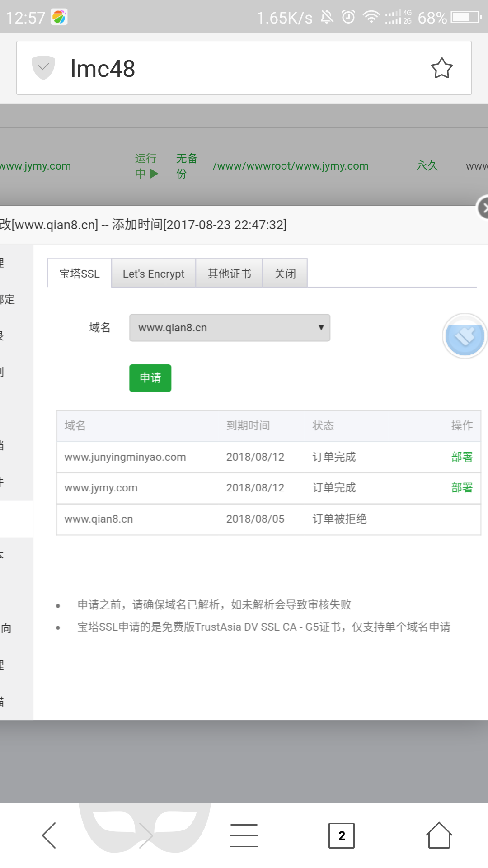Click the 无备份 backup link

(187, 166)
